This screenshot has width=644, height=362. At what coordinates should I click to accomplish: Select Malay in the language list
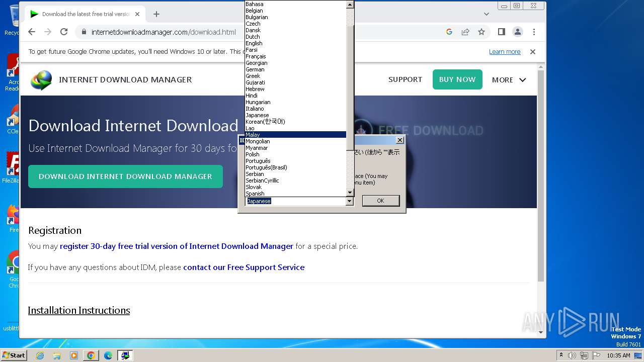[296, 135]
